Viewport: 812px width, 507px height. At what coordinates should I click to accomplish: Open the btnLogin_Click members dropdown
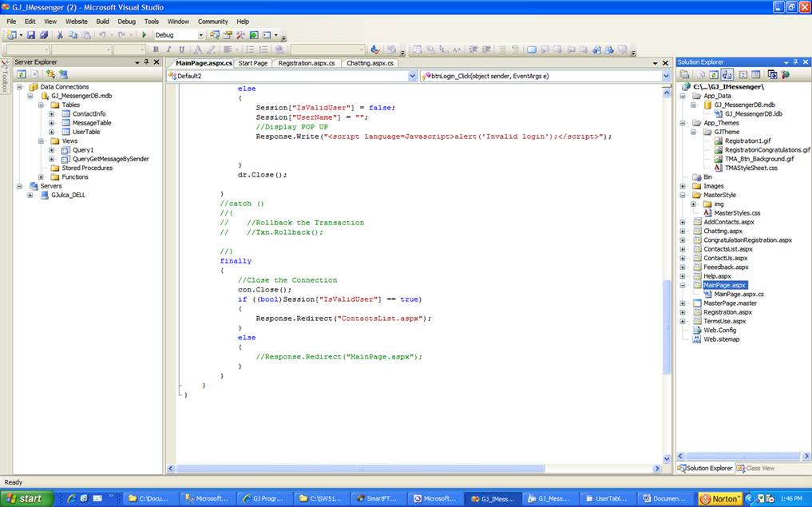tap(665, 76)
